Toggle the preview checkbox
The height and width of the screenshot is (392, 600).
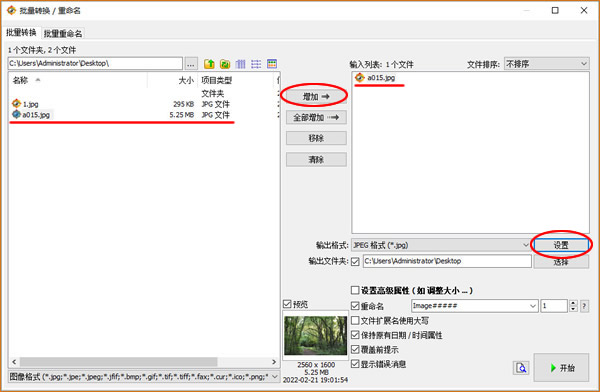coord(287,304)
